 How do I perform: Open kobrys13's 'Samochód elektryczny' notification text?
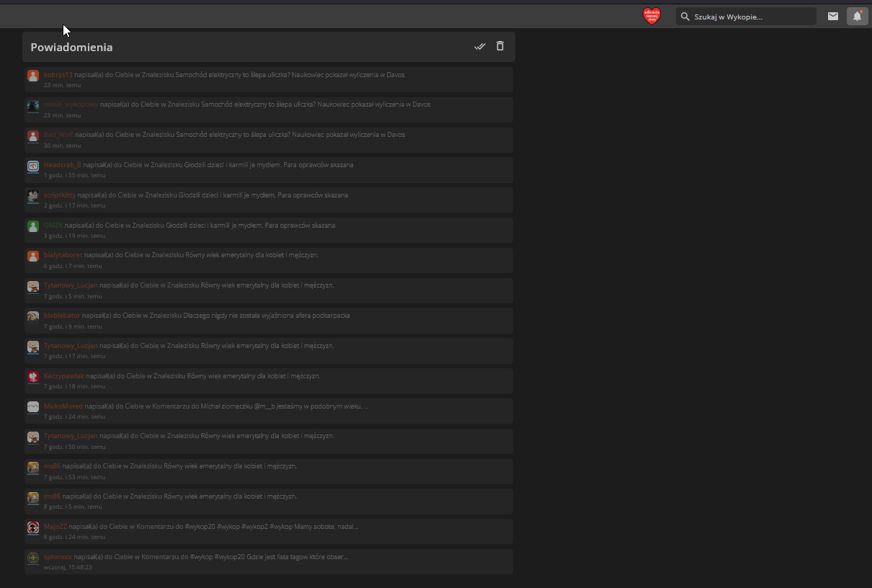coord(239,75)
